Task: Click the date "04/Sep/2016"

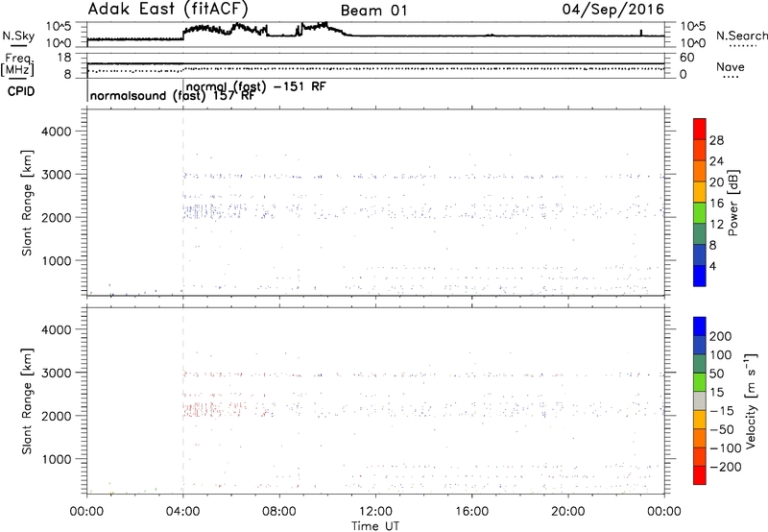Action: pos(612,10)
